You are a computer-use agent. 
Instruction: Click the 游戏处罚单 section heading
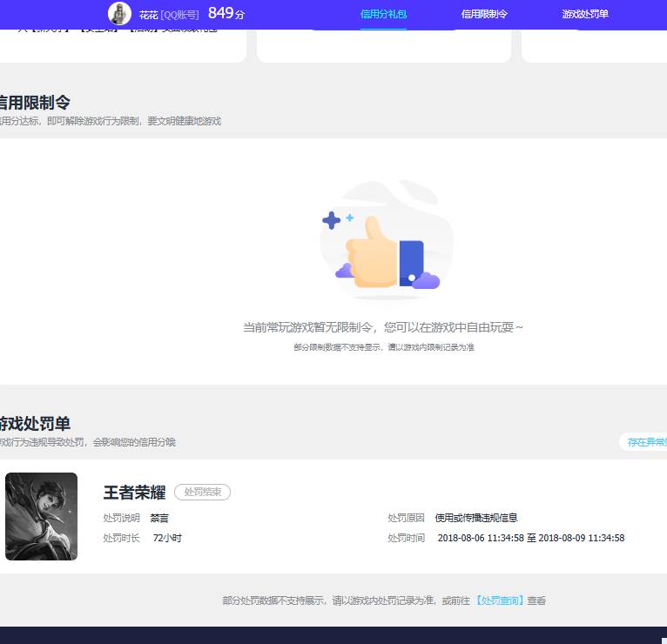pos(35,424)
